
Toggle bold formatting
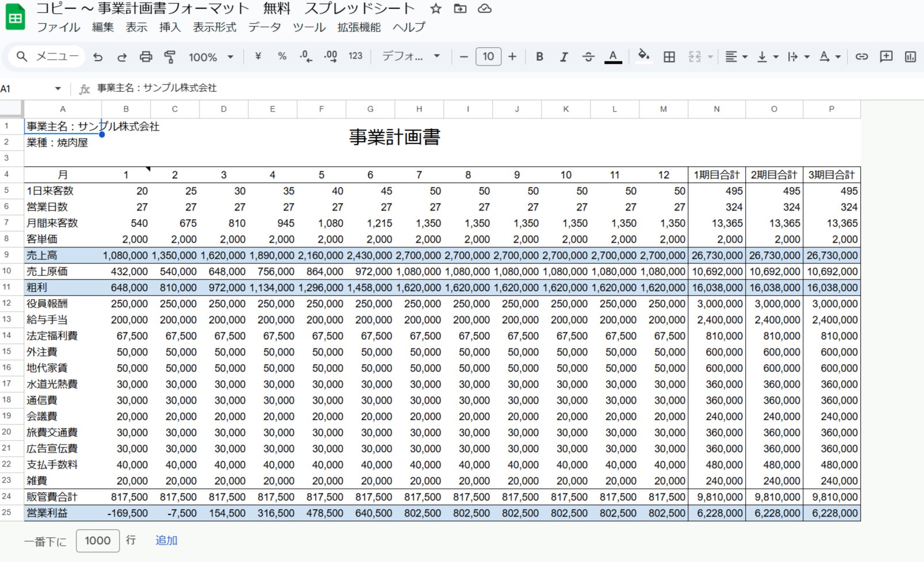click(x=539, y=56)
